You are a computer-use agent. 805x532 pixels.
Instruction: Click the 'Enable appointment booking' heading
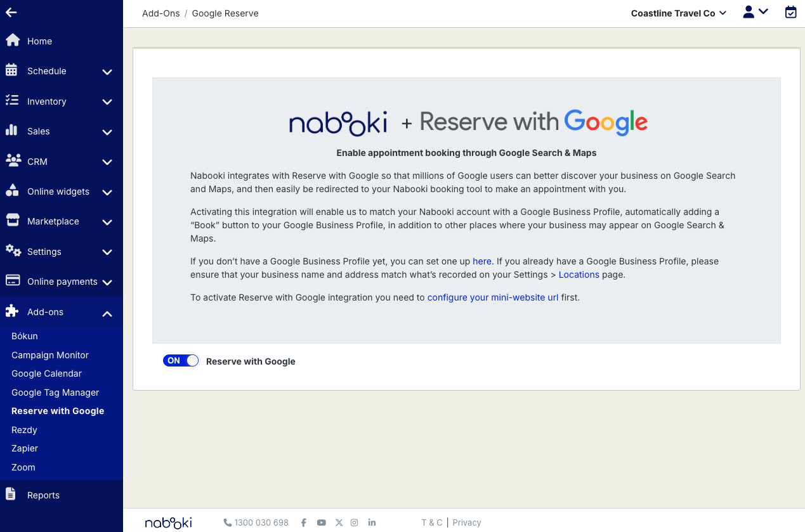(x=466, y=153)
